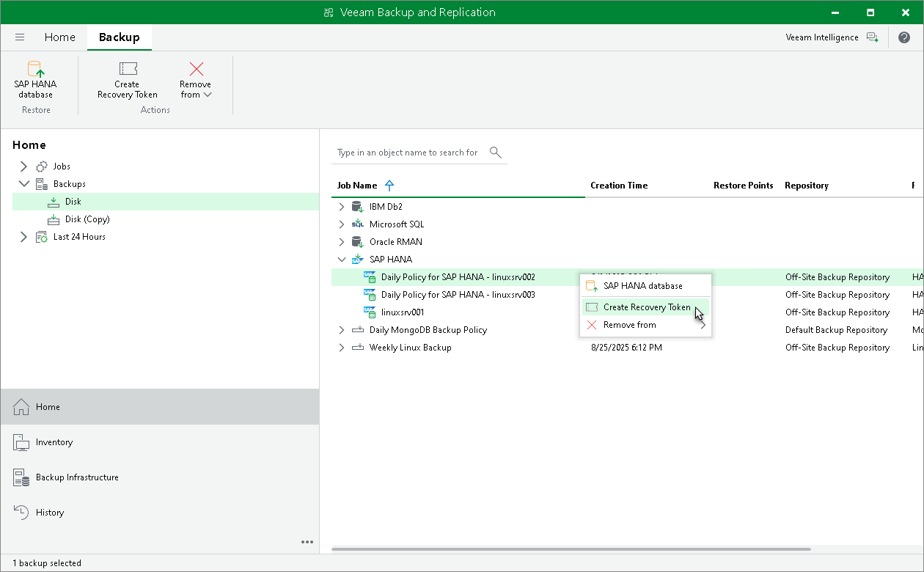Click the linuxsrv001 backup icon
The height and width of the screenshot is (572, 924).
point(370,312)
